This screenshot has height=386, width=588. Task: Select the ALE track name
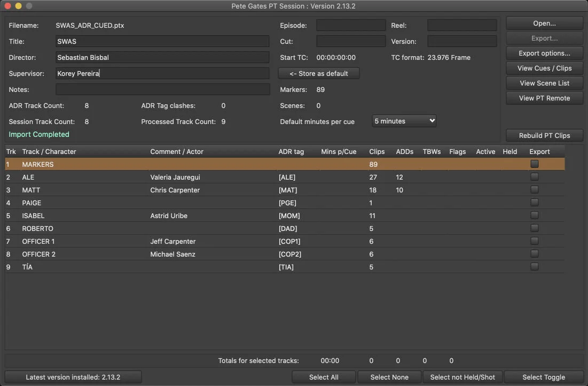click(28, 177)
